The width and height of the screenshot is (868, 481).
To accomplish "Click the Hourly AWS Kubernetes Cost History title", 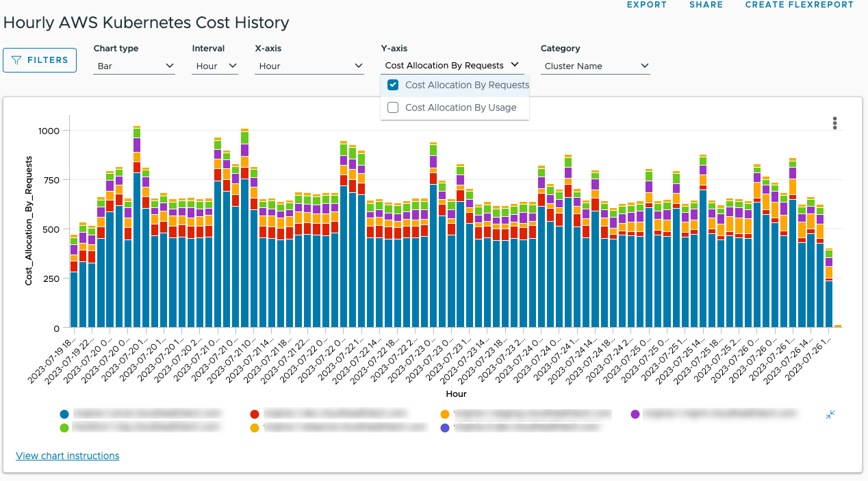I will pos(146,23).
